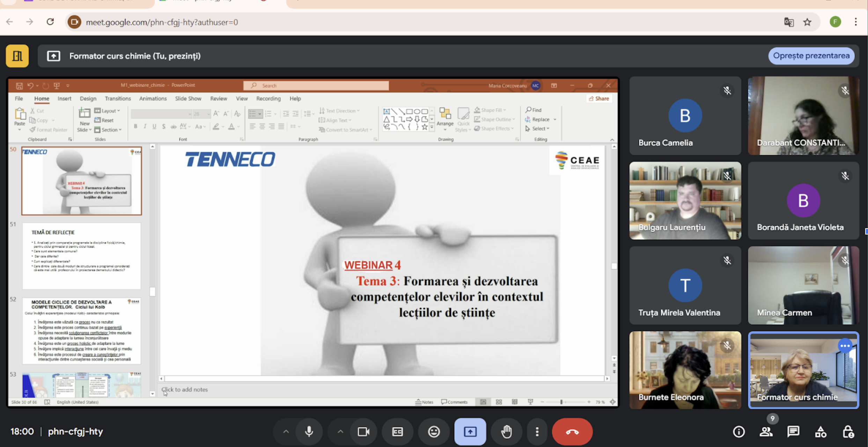This screenshot has height=447, width=868.
Task: Toggle Bold formatting
Action: [135, 126]
